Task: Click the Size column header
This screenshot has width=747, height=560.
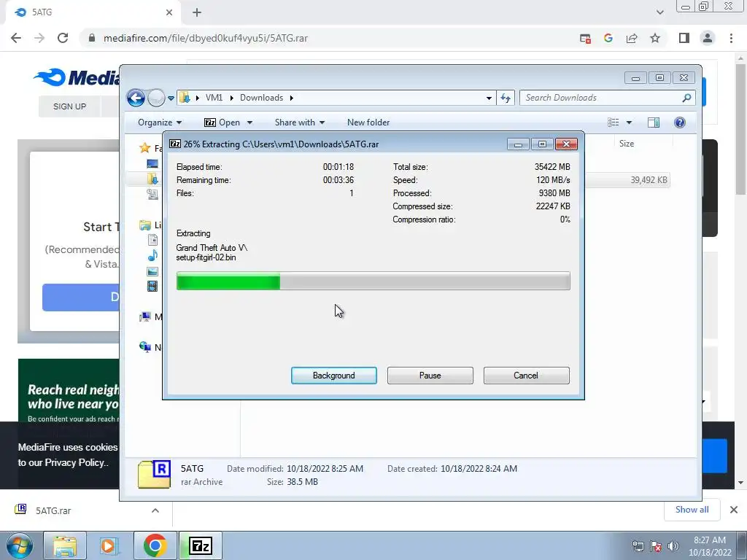Action: (627, 144)
